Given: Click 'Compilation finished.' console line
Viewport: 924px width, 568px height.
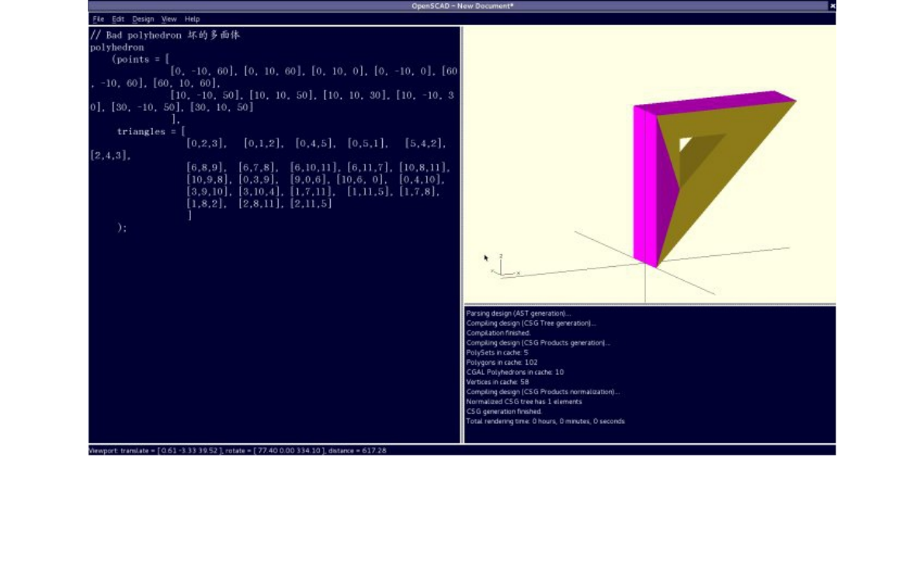Looking at the screenshot, I should [x=498, y=333].
